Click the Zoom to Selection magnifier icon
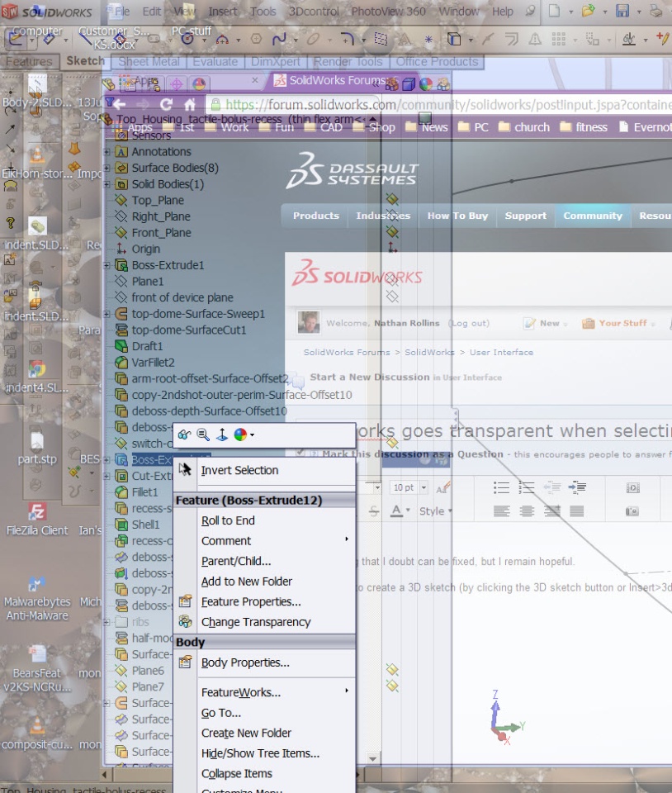The width and height of the screenshot is (672, 793). pyautogui.click(x=203, y=434)
